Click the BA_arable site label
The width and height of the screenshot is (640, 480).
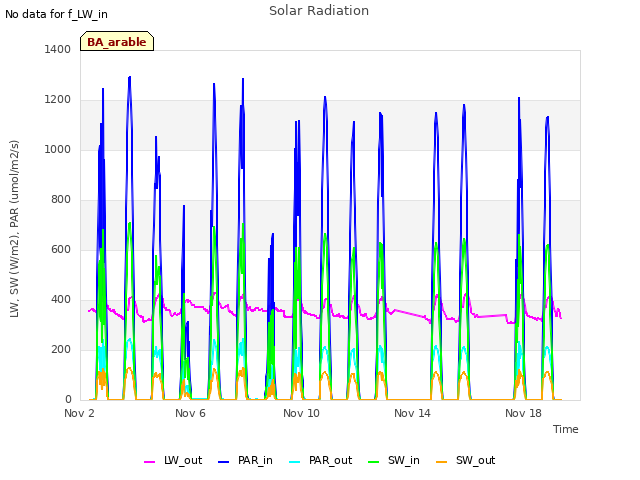tap(117, 41)
